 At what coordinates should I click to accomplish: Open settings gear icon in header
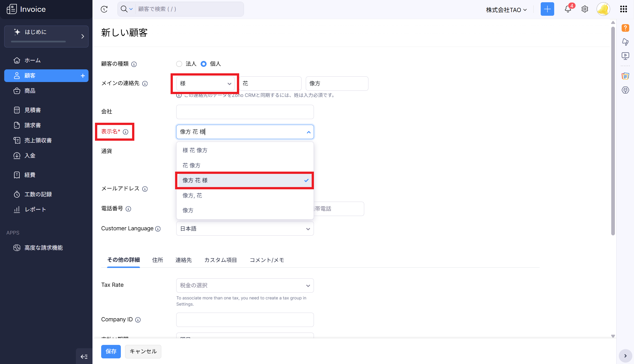585,9
